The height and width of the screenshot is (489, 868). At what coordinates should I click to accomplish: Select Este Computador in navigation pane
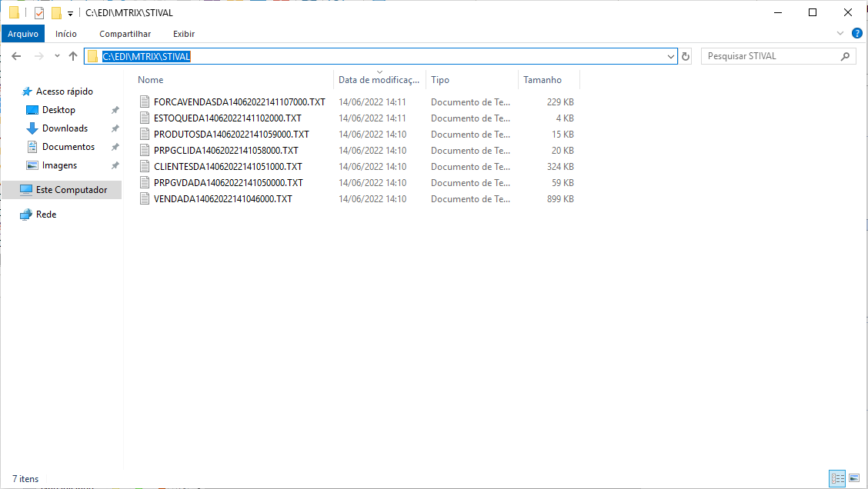coord(62,190)
